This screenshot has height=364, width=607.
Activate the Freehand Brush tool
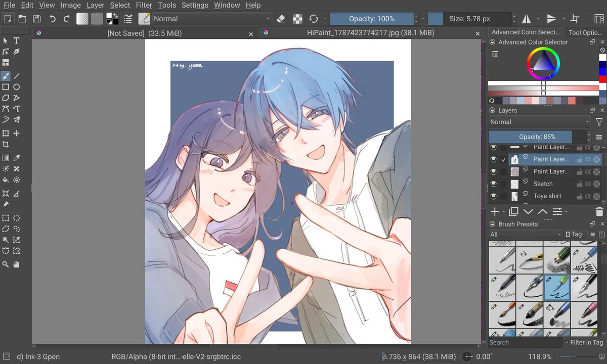click(6, 76)
